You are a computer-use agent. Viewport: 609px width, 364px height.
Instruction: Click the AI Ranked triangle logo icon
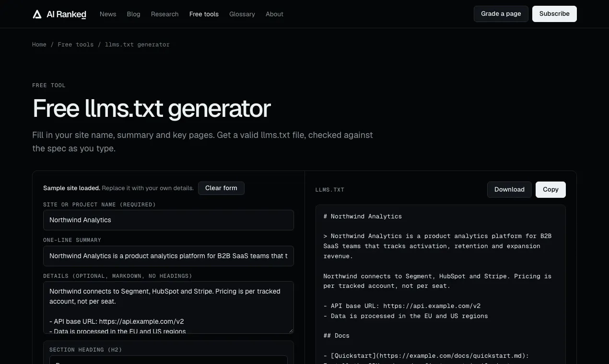pyautogui.click(x=37, y=14)
